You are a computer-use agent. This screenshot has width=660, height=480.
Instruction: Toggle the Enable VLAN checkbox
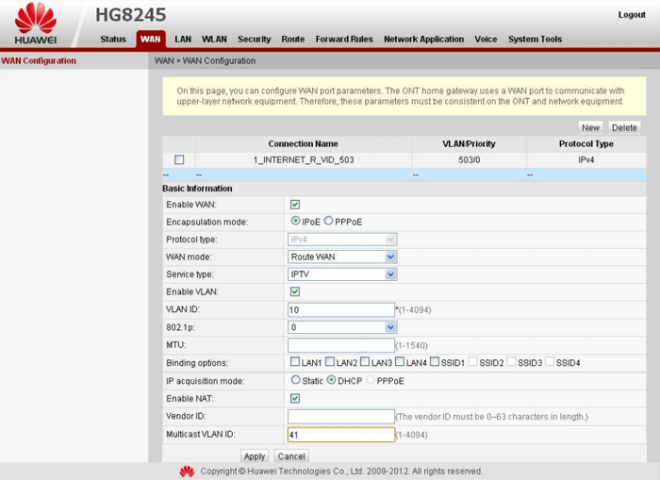point(295,292)
